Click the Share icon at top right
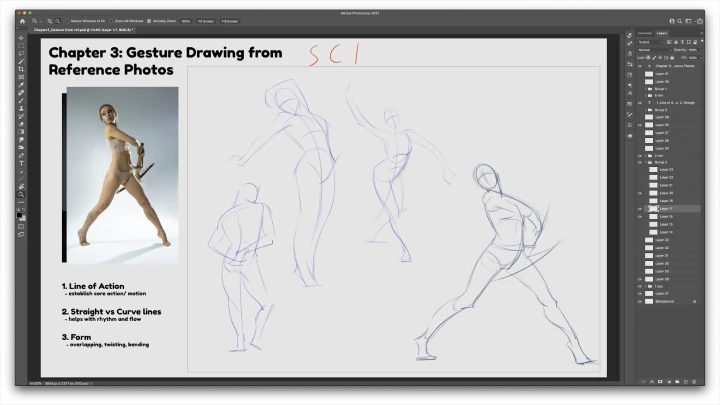Image resolution: width=720 pixels, height=405 pixels. [x=700, y=21]
